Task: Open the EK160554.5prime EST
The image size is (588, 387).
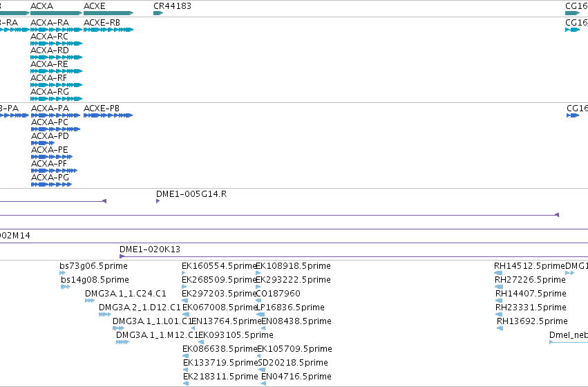Action: click(183, 273)
